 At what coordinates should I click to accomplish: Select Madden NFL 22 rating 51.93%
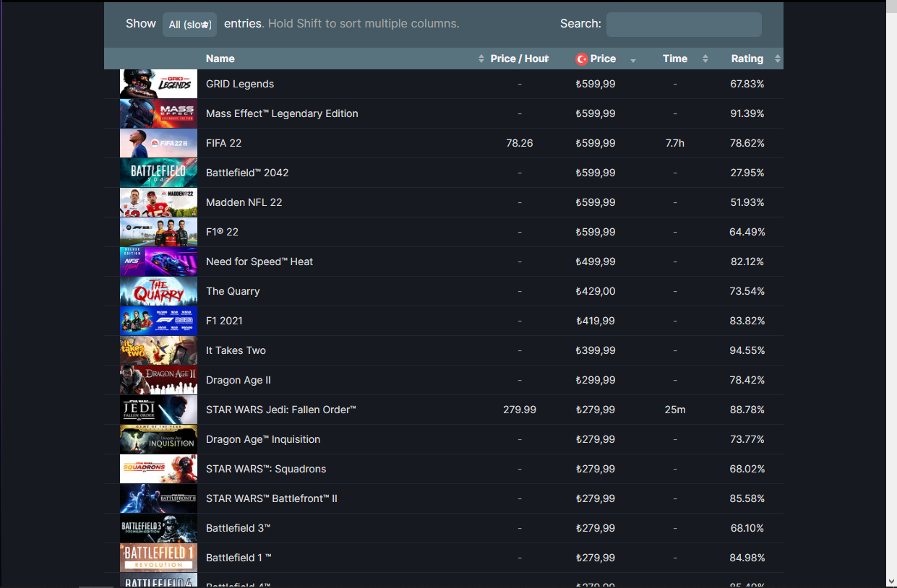747,202
